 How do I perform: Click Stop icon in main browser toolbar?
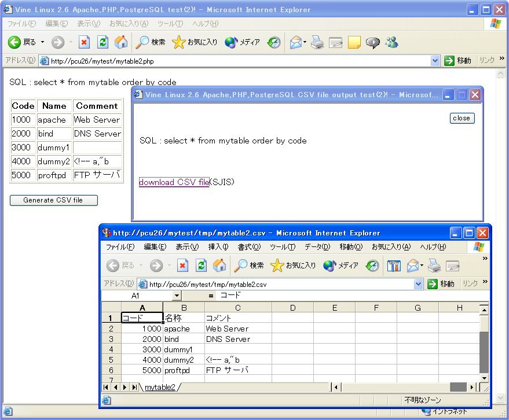click(x=84, y=42)
